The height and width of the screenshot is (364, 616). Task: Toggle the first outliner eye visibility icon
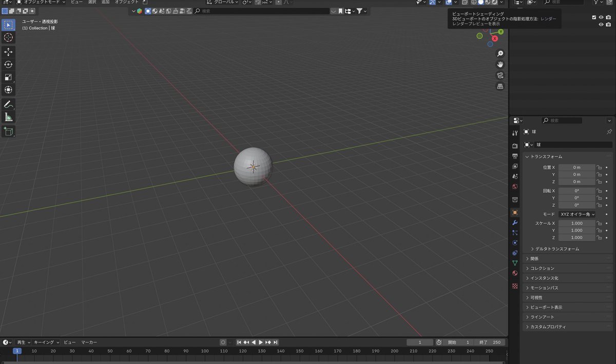point(601,17)
